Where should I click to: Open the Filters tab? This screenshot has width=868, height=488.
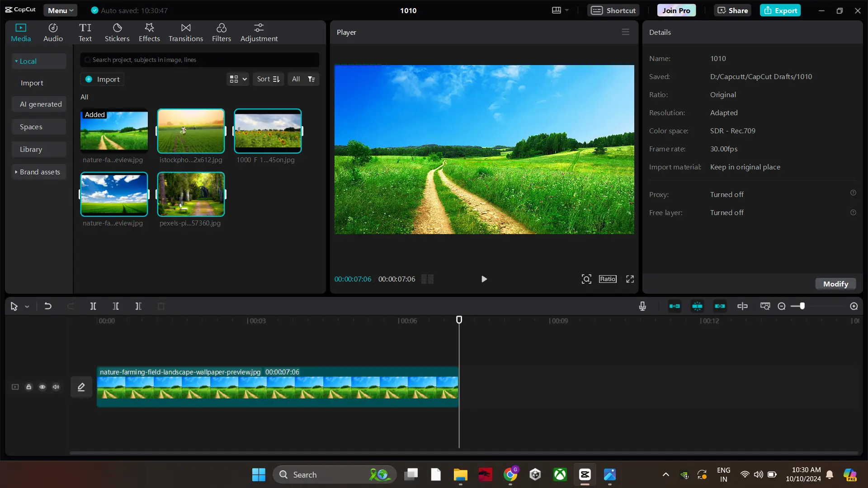point(222,33)
